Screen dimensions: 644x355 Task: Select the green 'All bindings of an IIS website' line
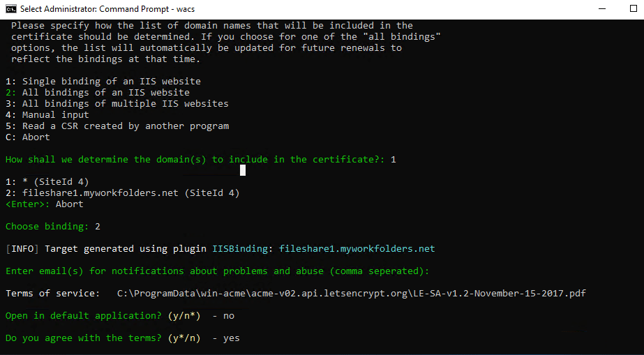click(x=97, y=93)
